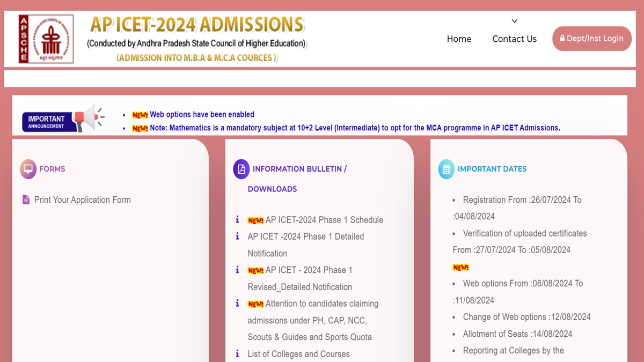Click the Dept/Inst Login button
The image size is (644, 362).
pos(591,39)
